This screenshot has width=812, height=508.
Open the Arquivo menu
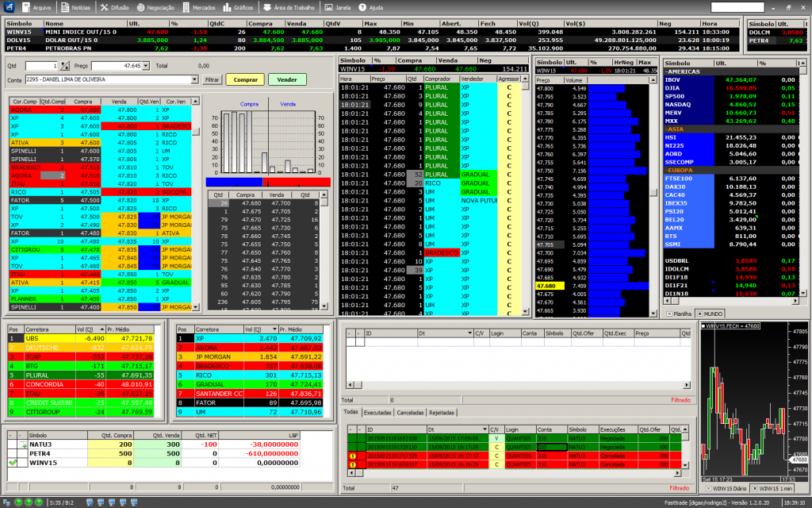click(36, 7)
